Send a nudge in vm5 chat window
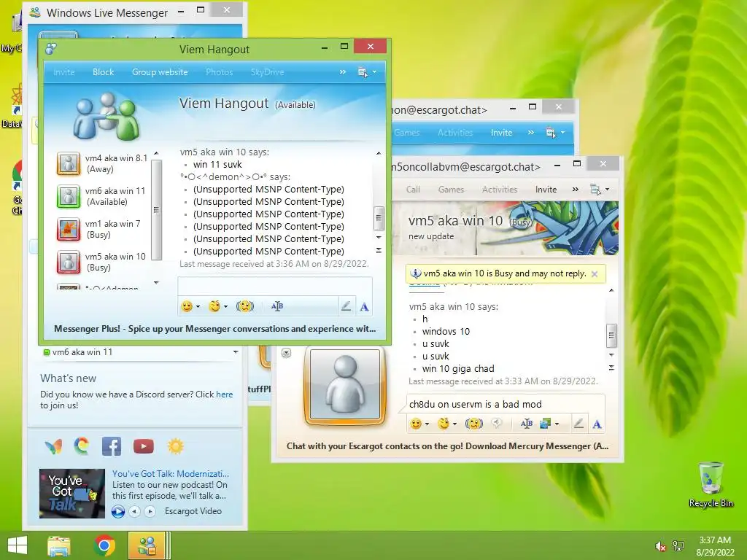This screenshot has width=747, height=560. [474, 424]
